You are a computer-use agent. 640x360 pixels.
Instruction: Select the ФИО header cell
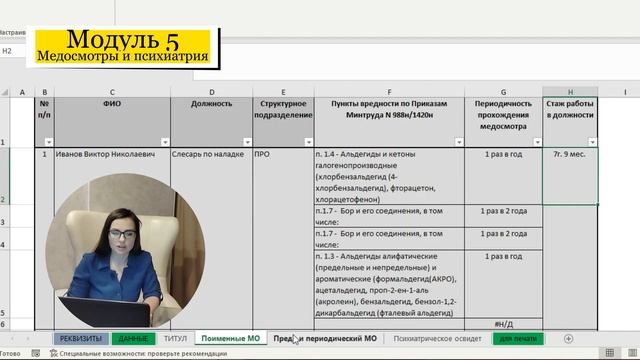(112, 122)
